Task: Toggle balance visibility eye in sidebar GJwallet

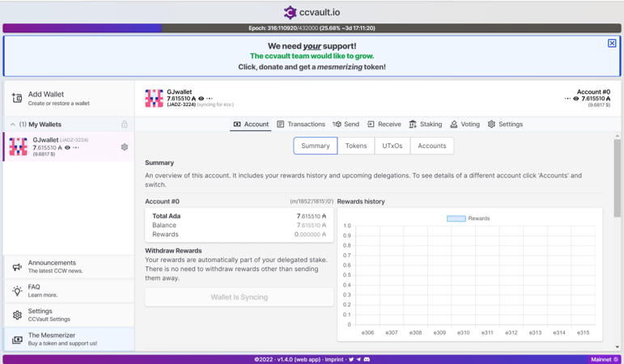Action: [x=67, y=148]
